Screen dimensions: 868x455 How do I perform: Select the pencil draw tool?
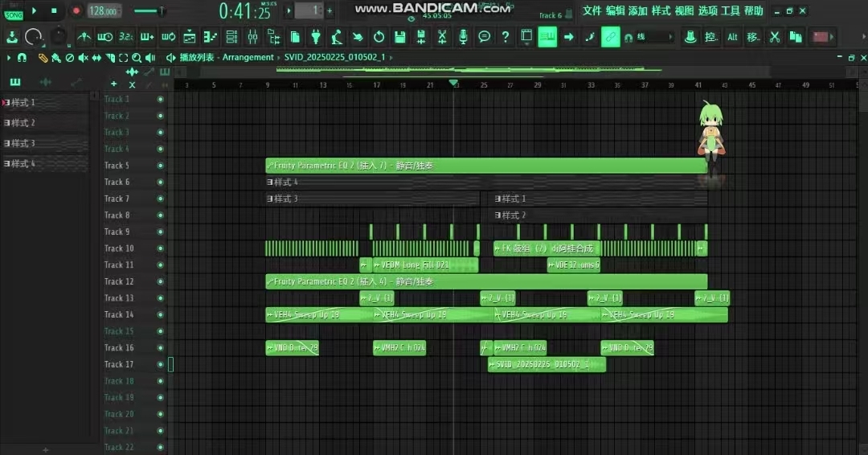pyautogui.click(x=43, y=58)
